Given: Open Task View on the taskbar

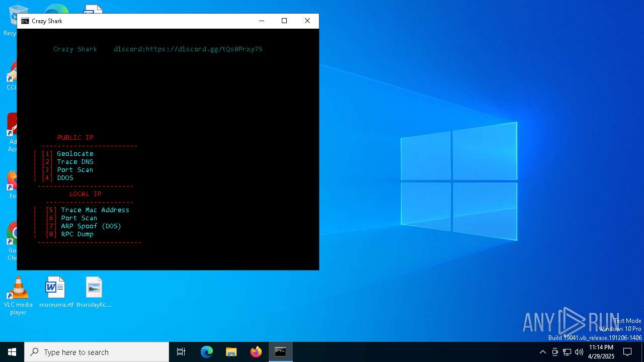Looking at the screenshot, I should pos(181,352).
